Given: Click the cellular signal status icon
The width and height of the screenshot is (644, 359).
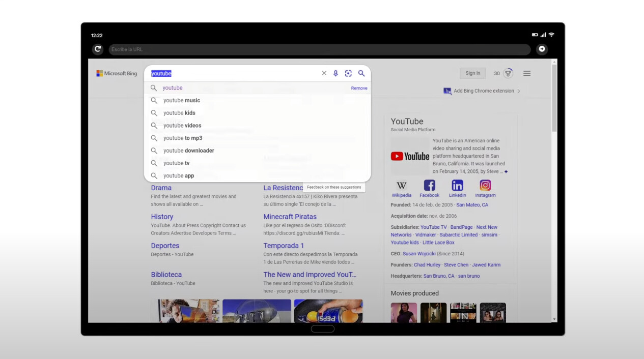Looking at the screenshot, I should click(x=543, y=35).
